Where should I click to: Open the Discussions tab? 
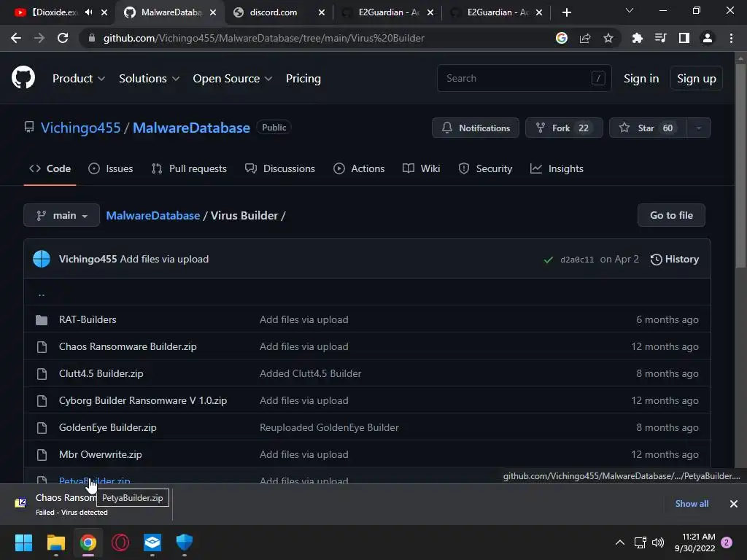point(279,168)
